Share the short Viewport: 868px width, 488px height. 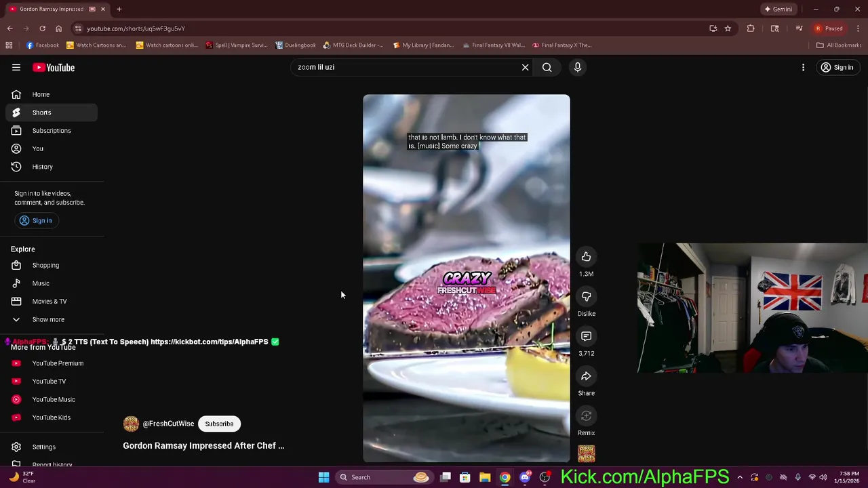pyautogui.click(x=586, y=376)
